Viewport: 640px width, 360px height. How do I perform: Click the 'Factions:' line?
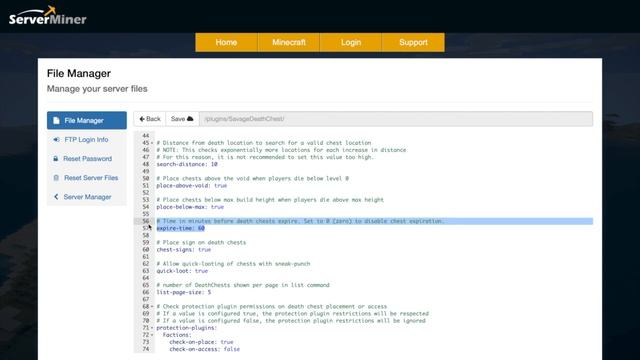177,335
